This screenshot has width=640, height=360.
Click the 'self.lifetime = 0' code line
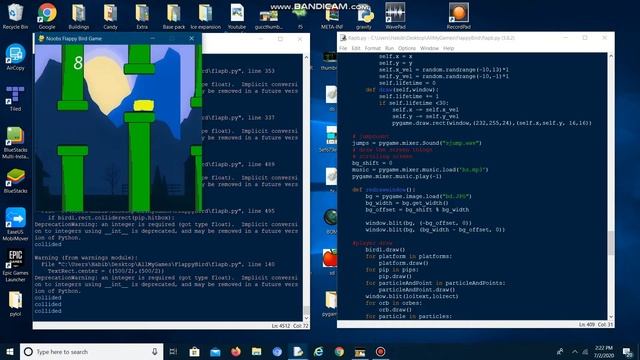coord(407,83)
